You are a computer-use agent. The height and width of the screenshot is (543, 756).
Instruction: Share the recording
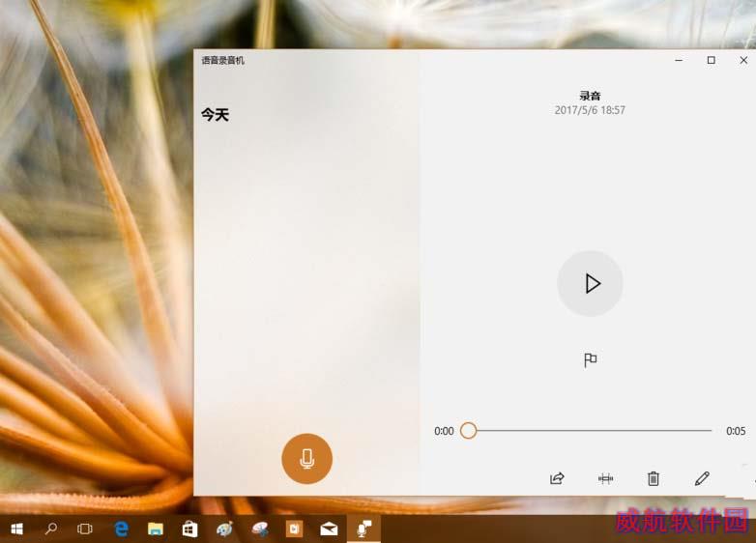tap(557, 478)
